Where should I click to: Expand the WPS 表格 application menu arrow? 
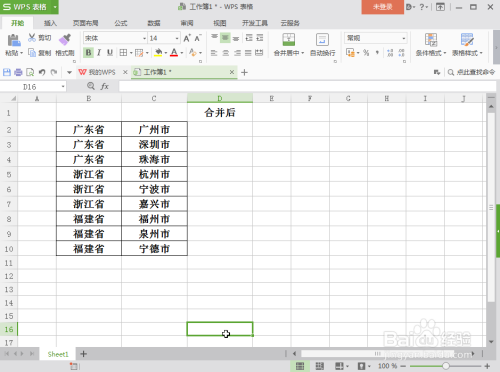55,7
